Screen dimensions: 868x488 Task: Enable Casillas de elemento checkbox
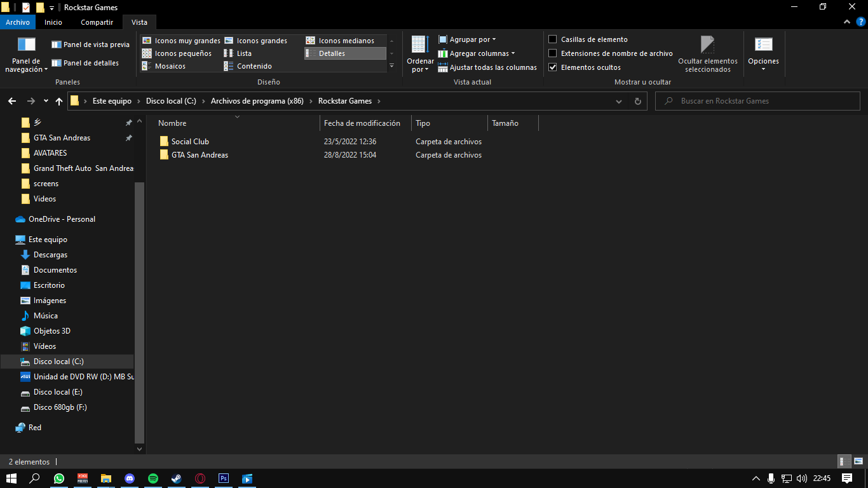point(553,39)
